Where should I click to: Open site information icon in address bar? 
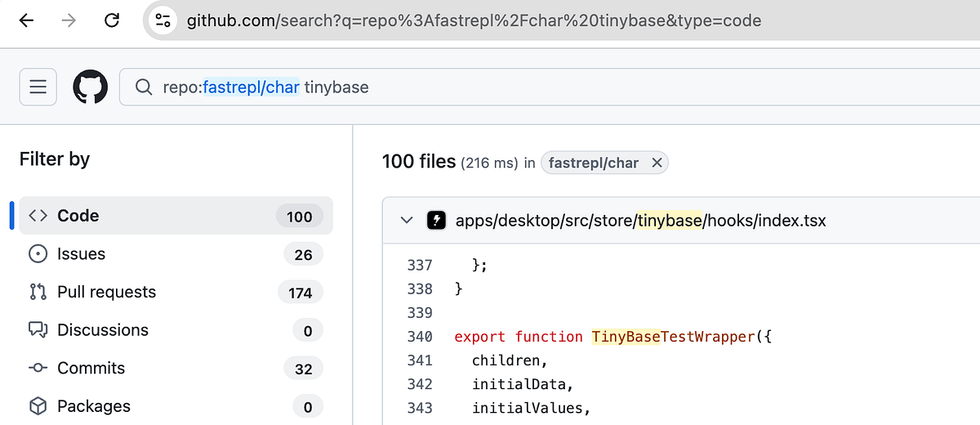[163, 20]
